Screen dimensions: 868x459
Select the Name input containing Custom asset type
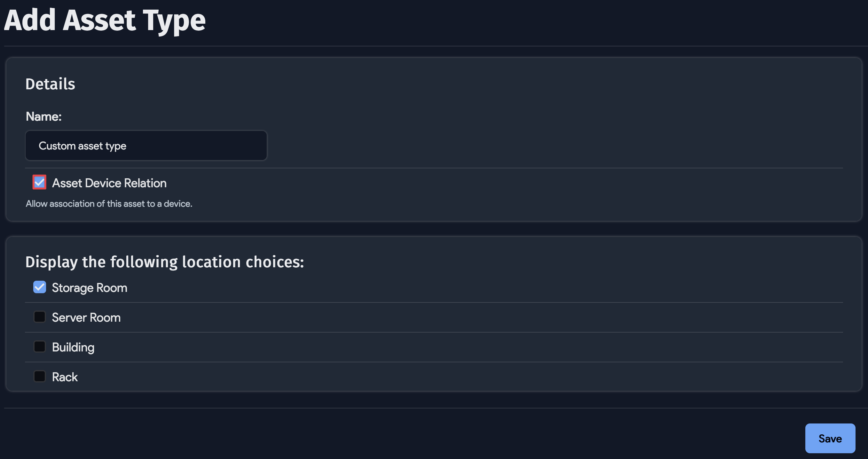tap(146, 145)
